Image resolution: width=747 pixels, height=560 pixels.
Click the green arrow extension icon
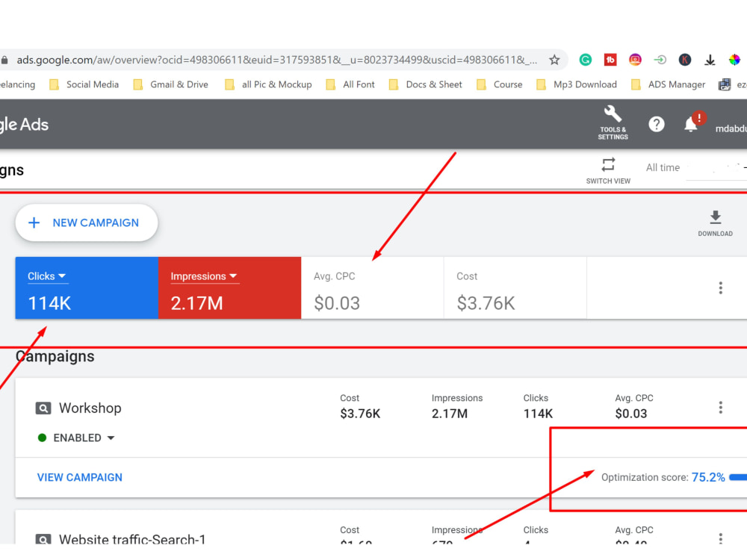pyautogui.click(x=660, y=60)
